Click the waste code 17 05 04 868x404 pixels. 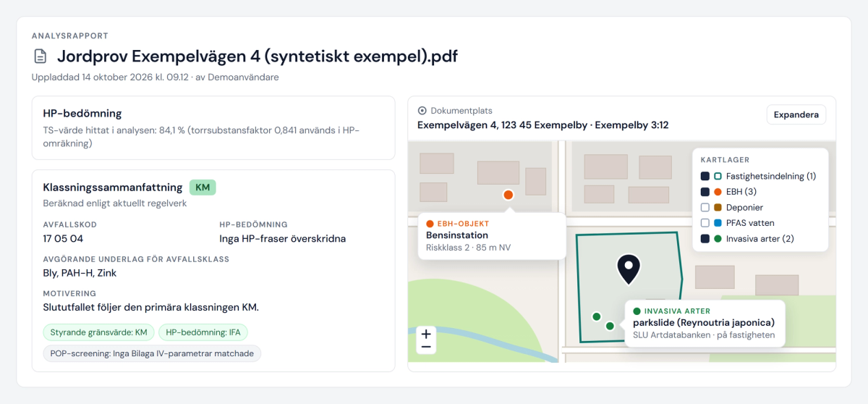click(63, 238)
